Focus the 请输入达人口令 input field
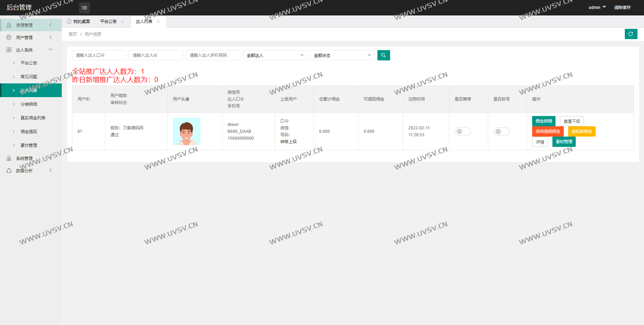The image size is (644, 325). pyautogui.click(x=99, y=55)
